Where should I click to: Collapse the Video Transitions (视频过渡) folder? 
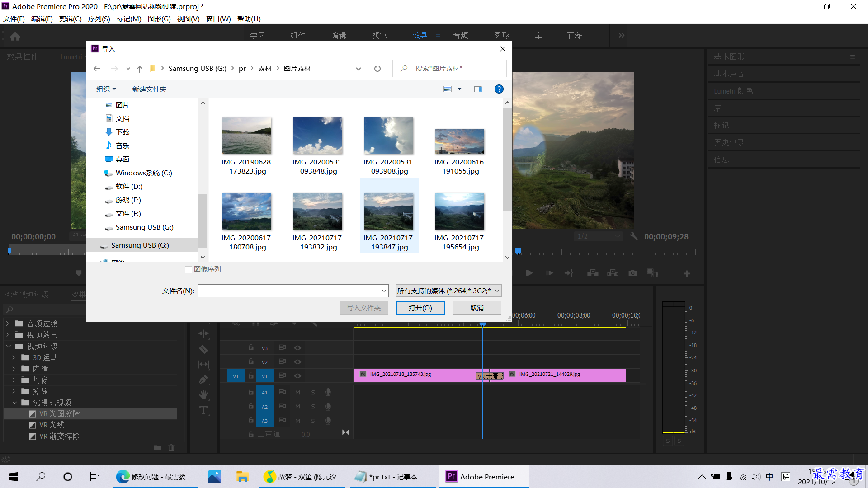[8, 346]
